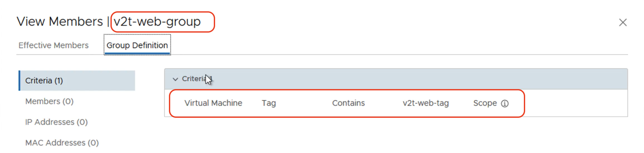Switch to Effective Members tab
644x153 pixels.
[x=53, y=45]
